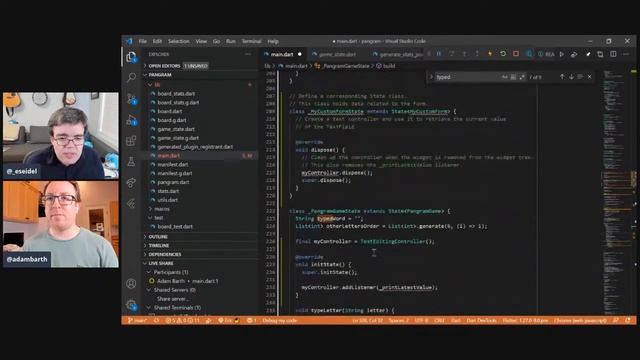Go to the next find match

[571, 77]
